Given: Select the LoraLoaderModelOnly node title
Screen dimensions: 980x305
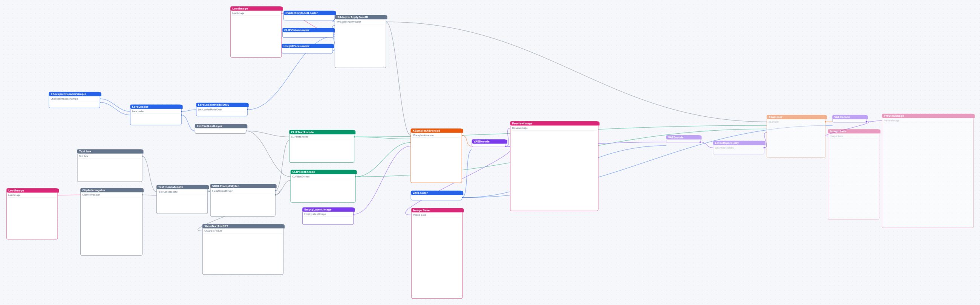Looking at the screenshot, I should pyautogui.click(x=222, y=105).
